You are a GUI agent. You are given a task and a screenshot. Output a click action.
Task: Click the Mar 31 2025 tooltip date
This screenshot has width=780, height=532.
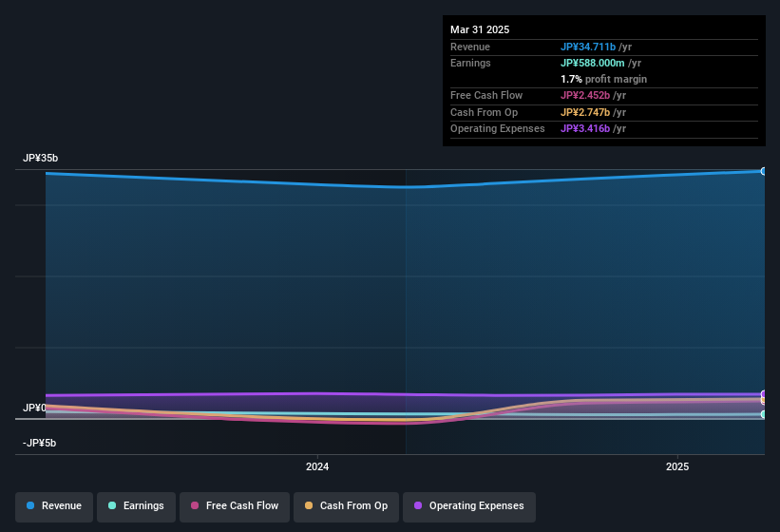480,29
